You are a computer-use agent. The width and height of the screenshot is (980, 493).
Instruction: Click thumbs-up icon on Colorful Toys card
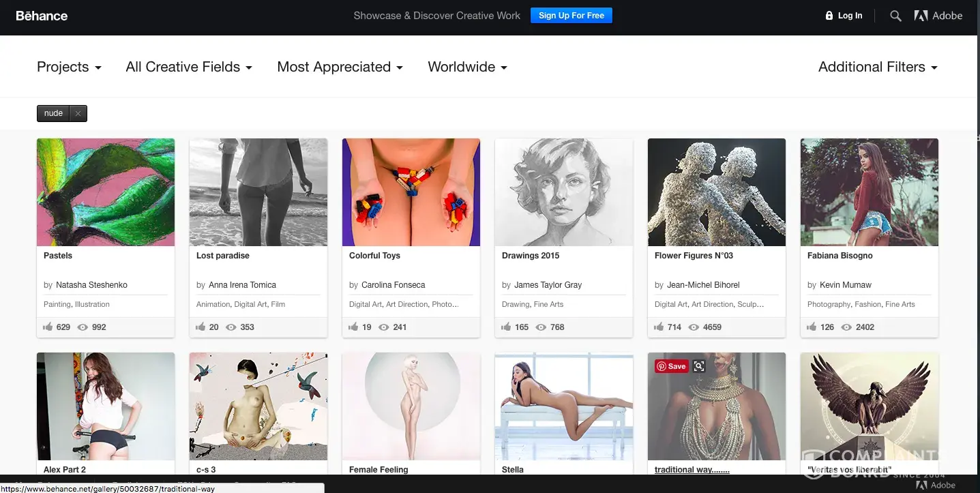coord(353,327)
